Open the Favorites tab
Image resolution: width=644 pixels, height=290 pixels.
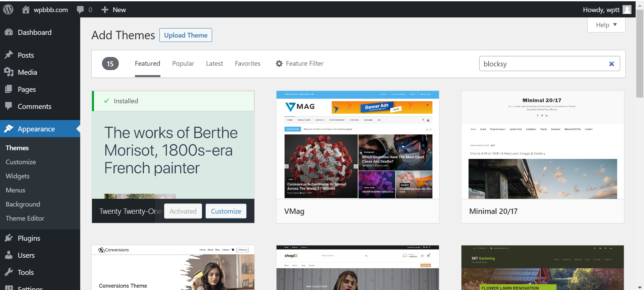(x=248, y=64)
